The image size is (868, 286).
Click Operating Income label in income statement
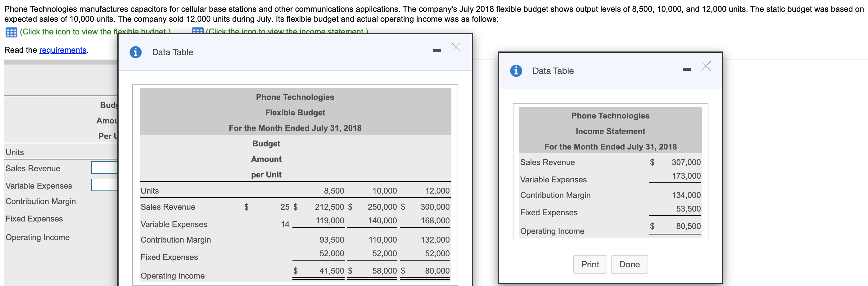tap(552, 231)
